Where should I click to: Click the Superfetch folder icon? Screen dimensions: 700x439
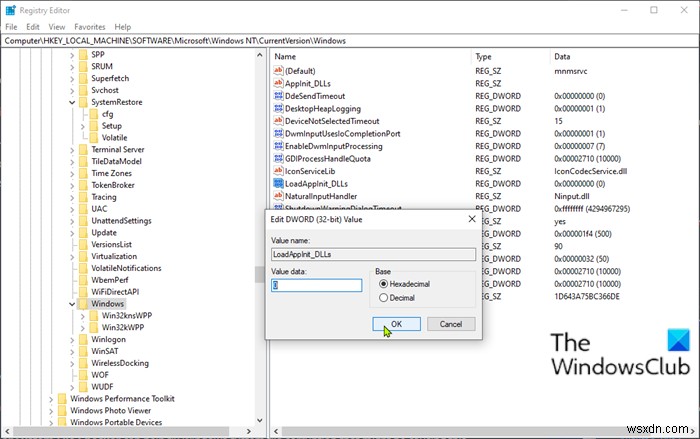tap(83, 78)
